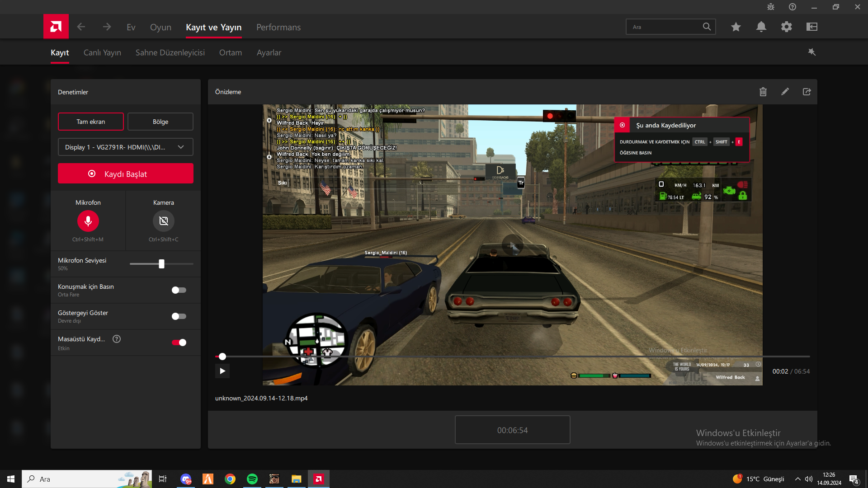Toggle Konuşmak için Basın switch

tap(179, 290)
